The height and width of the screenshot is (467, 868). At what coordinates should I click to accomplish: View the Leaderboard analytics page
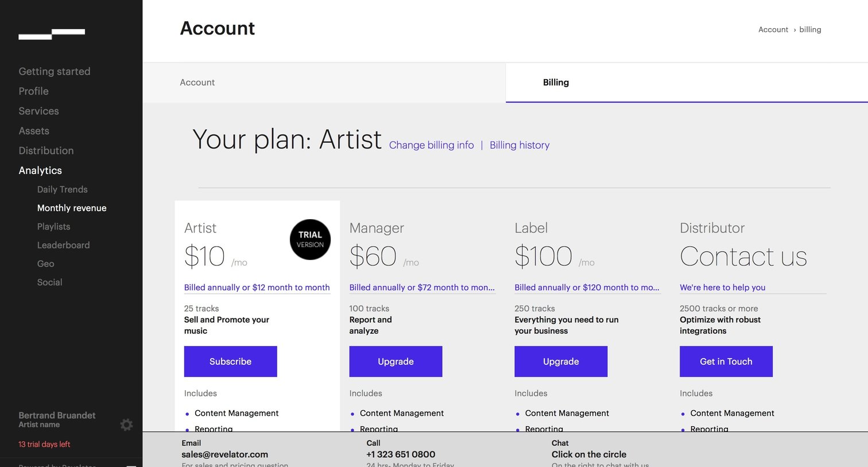(x=63, y=245)
